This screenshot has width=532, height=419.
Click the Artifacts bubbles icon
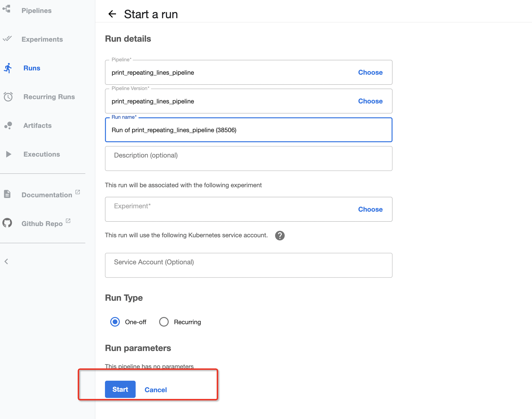pos(8,125)
